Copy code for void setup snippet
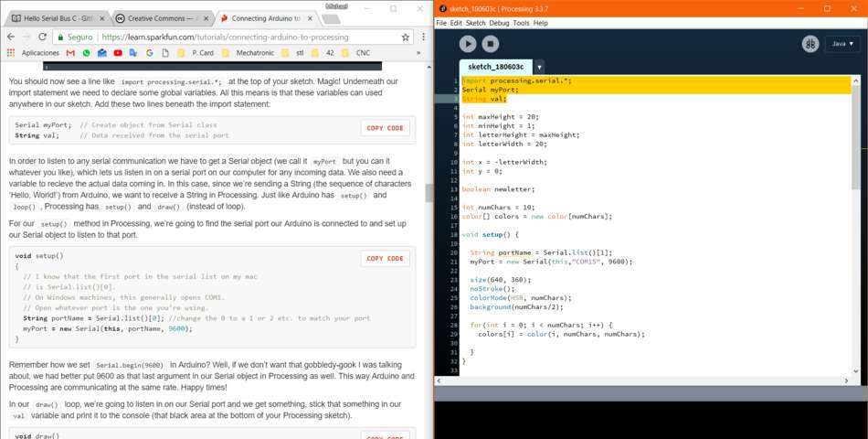 coord(386,258)
